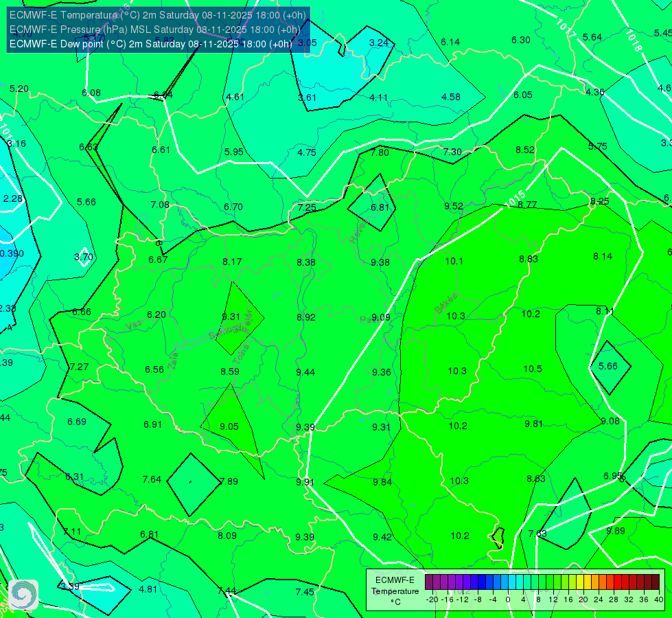Click the 7.45 temperature value

coord(305,592)
